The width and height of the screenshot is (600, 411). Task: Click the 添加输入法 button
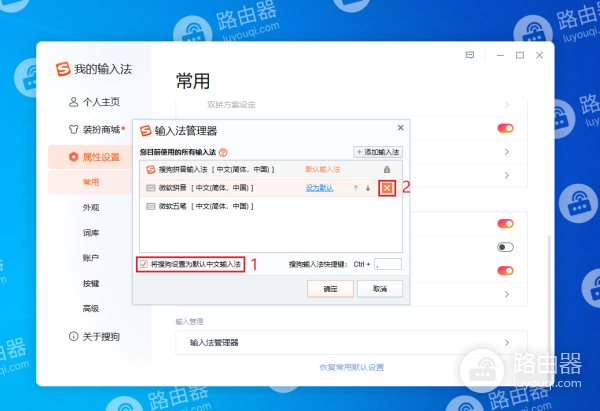point(378,152)
